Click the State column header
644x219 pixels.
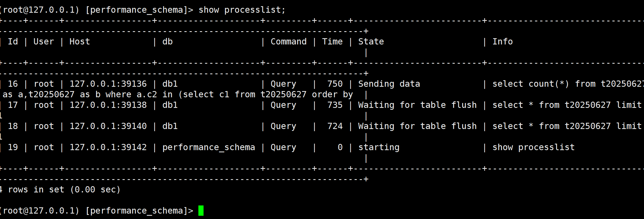click(x=371, y=41)
